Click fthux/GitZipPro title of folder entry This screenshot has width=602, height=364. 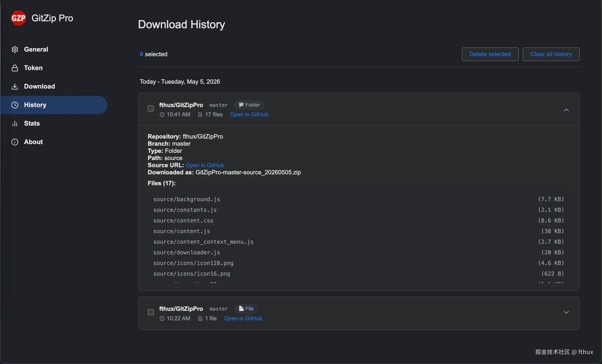pos(181,105)
